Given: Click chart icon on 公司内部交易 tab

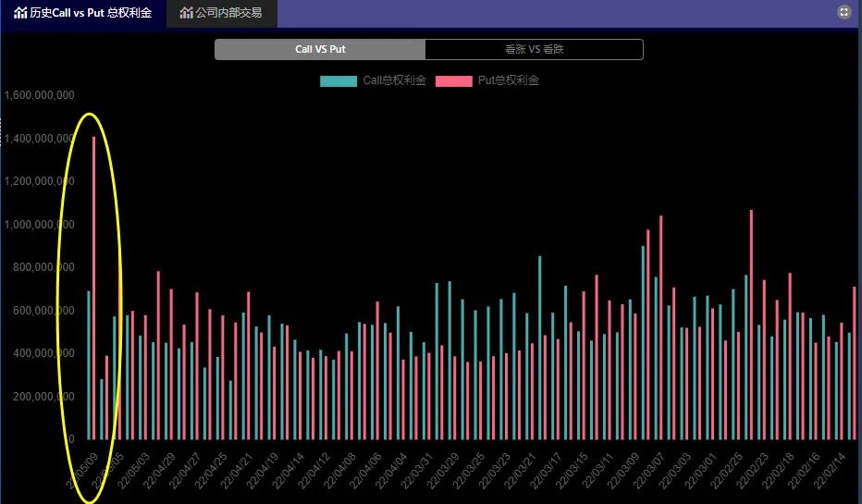Looking at the screenshot, I should click(x=186, y=13).
